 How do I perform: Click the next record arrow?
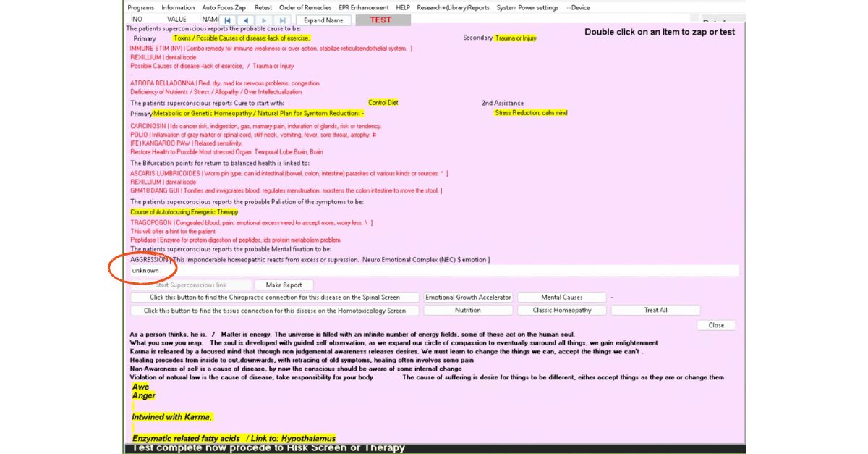tap(265, 20)
